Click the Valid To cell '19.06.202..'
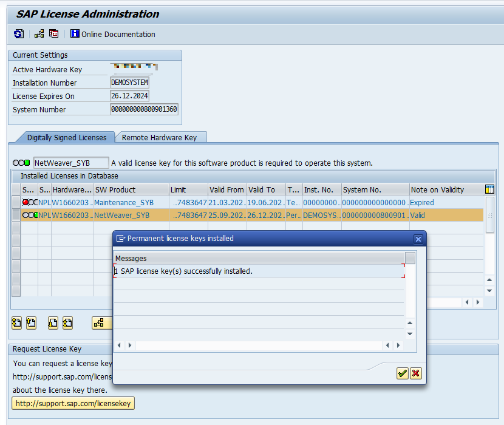The width and height of the screenshot is (504, 425). tap(266, 203)
